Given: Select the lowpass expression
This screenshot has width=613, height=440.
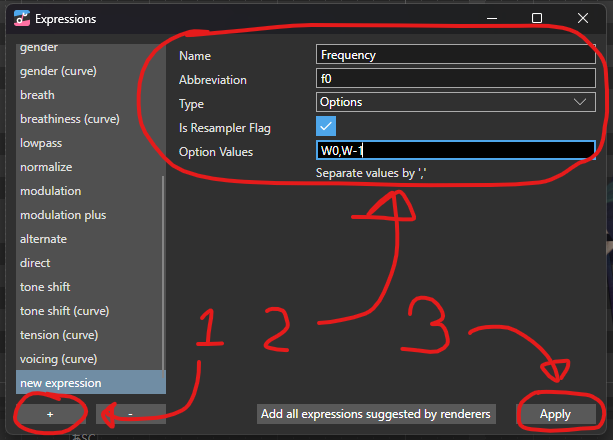Looking at the screenshot, I should (91, 143).
